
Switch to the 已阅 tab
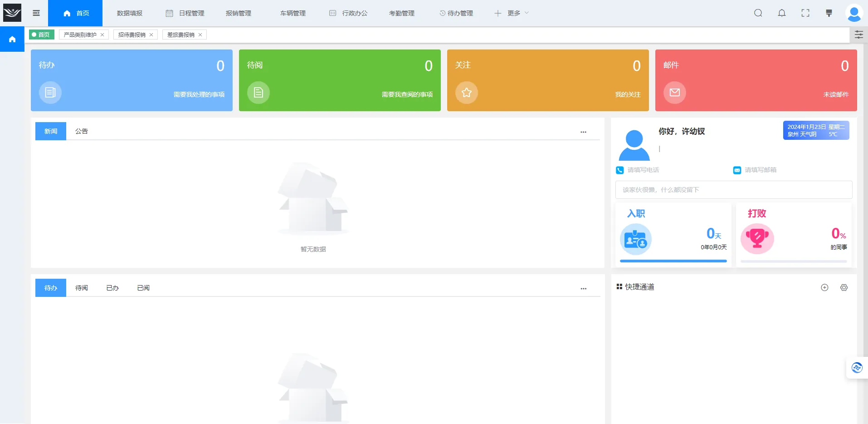click(x=143, y=288)
